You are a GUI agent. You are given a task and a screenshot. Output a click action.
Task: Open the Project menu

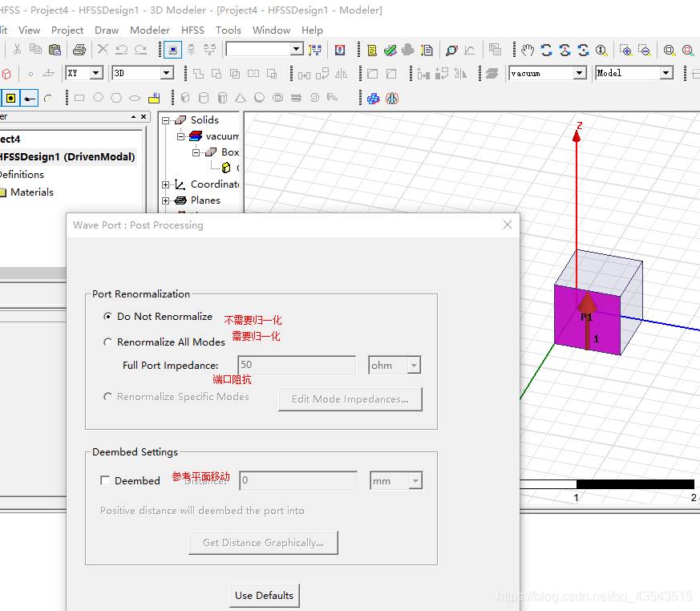pyautogui.click(x=67, y=30)
